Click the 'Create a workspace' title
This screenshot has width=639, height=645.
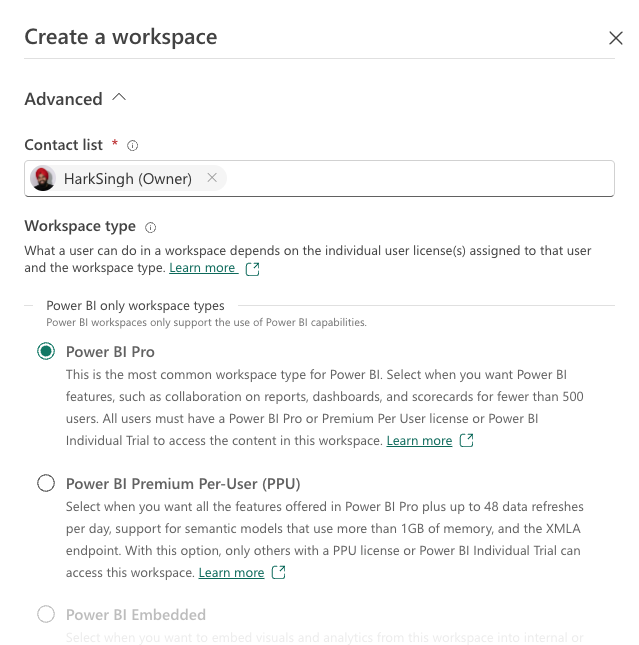tap(121, 37)
